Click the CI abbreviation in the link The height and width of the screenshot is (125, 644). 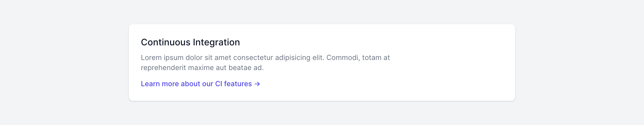pos(218,84)
